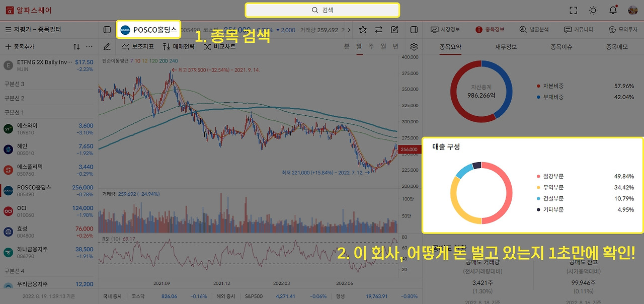Click the AlphaSquare logo in top bar
644x304 pixels.
[x=28, y=10]
